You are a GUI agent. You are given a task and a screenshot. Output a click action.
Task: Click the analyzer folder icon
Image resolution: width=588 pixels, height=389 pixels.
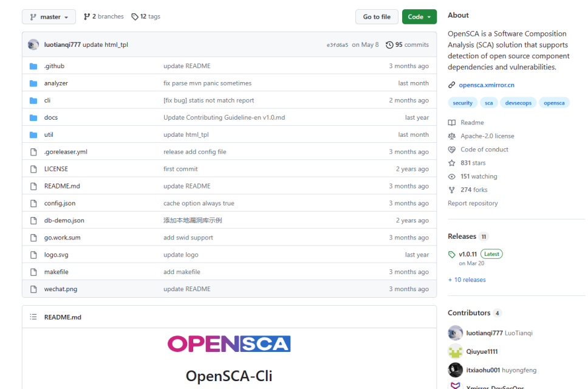33,83
